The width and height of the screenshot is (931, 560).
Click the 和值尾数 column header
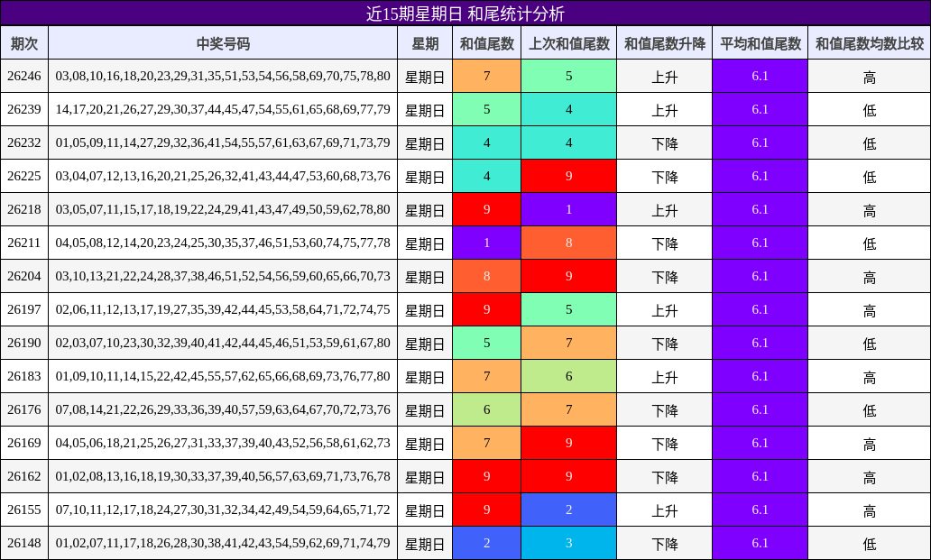487,43
